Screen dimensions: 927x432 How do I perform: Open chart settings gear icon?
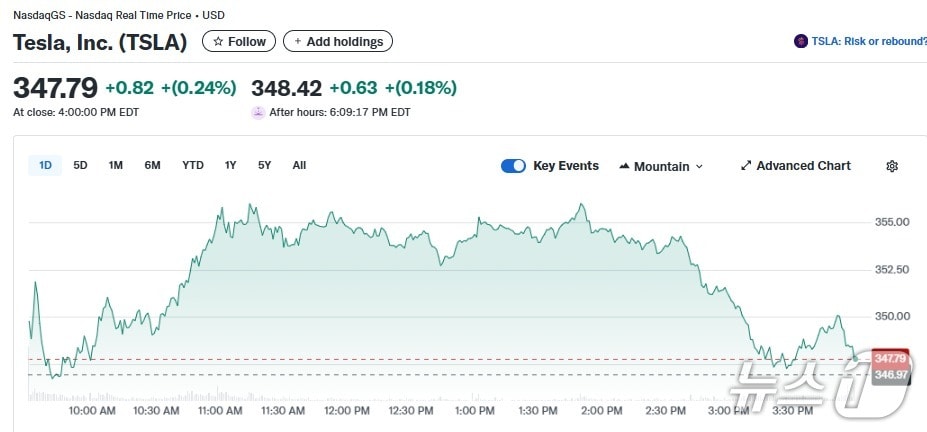pyautogui.click(x=892, y=166)
